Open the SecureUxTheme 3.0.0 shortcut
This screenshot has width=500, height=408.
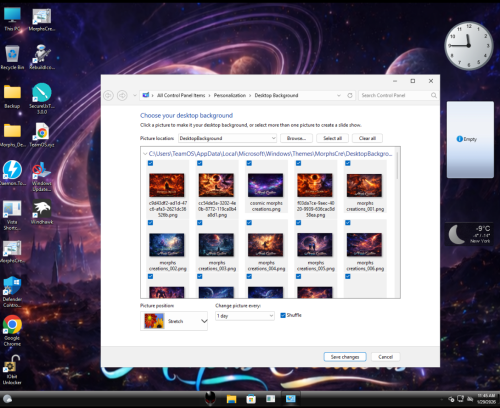pos(42,99)
